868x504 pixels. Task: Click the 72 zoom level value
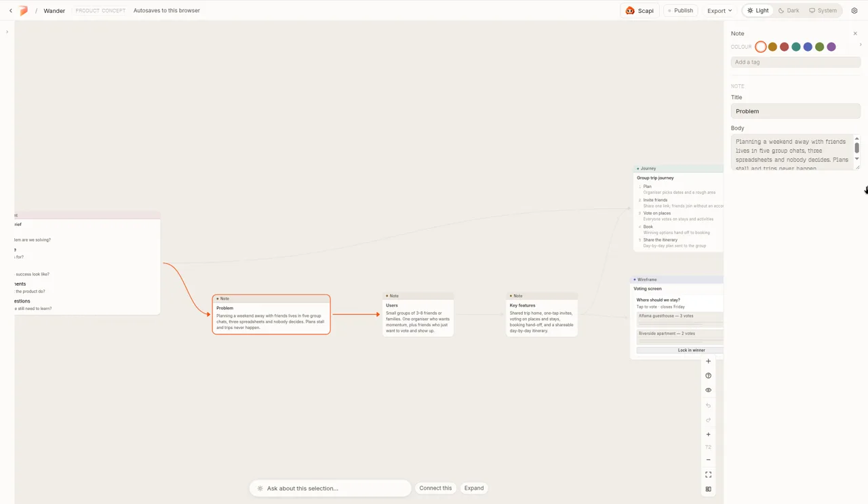(708, 447)
